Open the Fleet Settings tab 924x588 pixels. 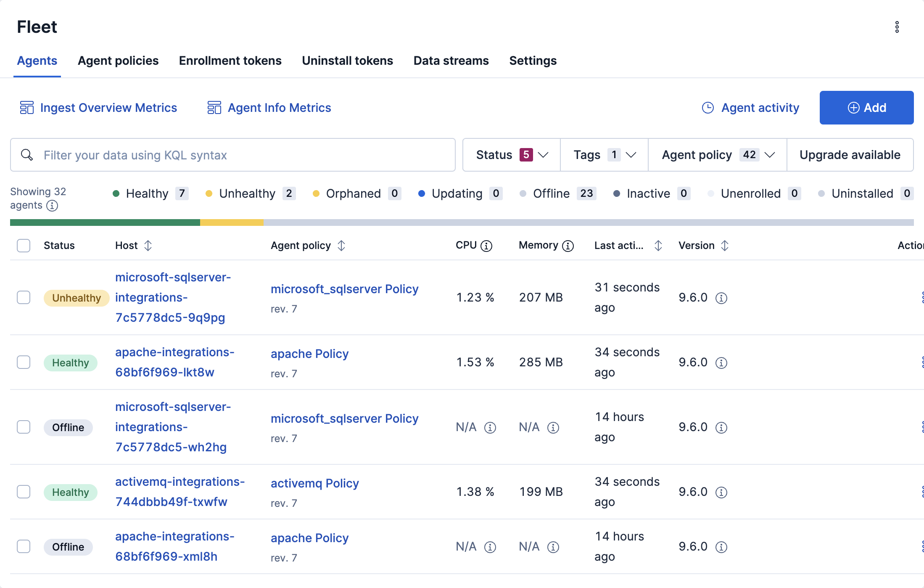pos(533,61)
